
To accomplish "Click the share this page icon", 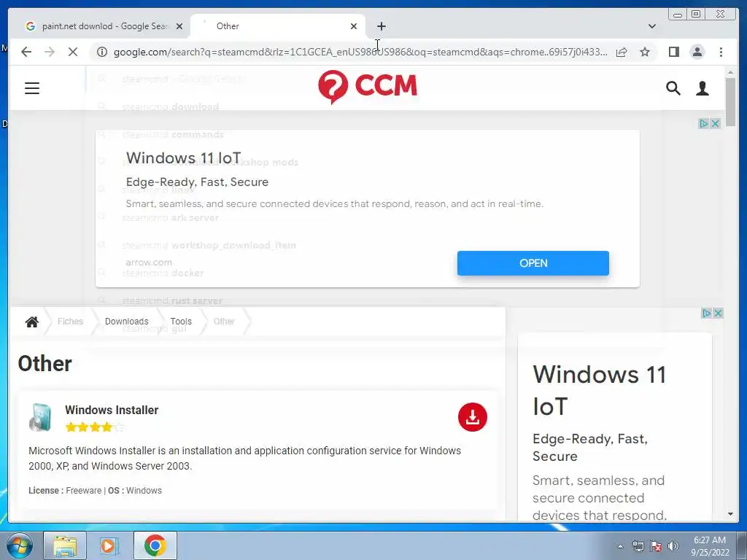I will 622,52.
